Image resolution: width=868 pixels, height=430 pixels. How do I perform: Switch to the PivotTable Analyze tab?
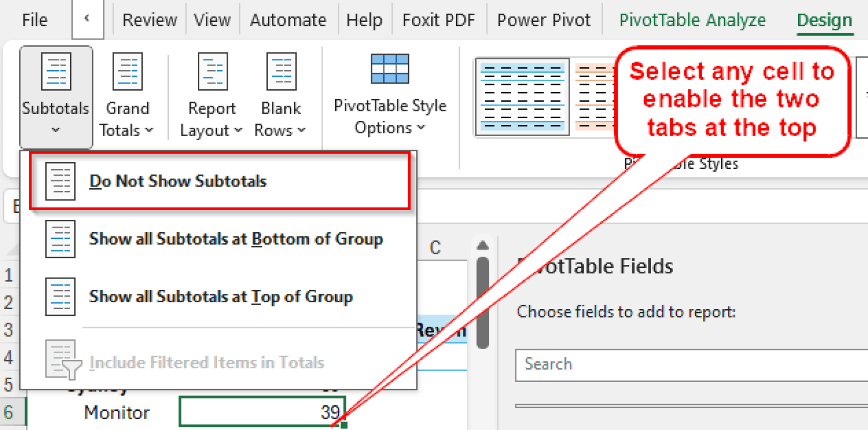[692, 20]
